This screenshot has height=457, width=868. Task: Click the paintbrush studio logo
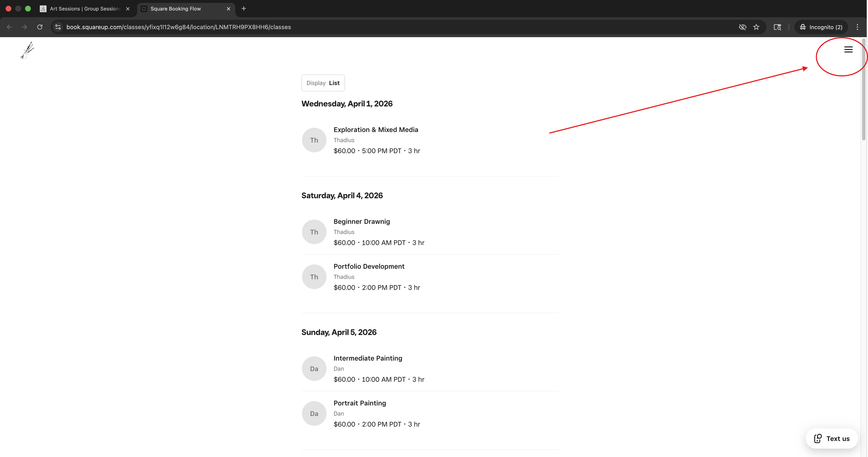click(27, 50)
